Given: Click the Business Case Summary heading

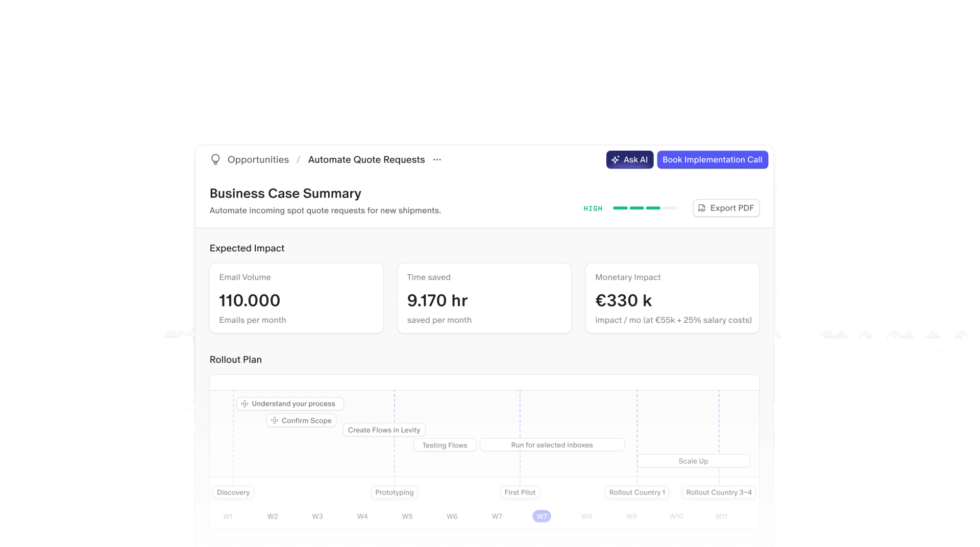Looking at the screenshot, I should tap(285, 194).
